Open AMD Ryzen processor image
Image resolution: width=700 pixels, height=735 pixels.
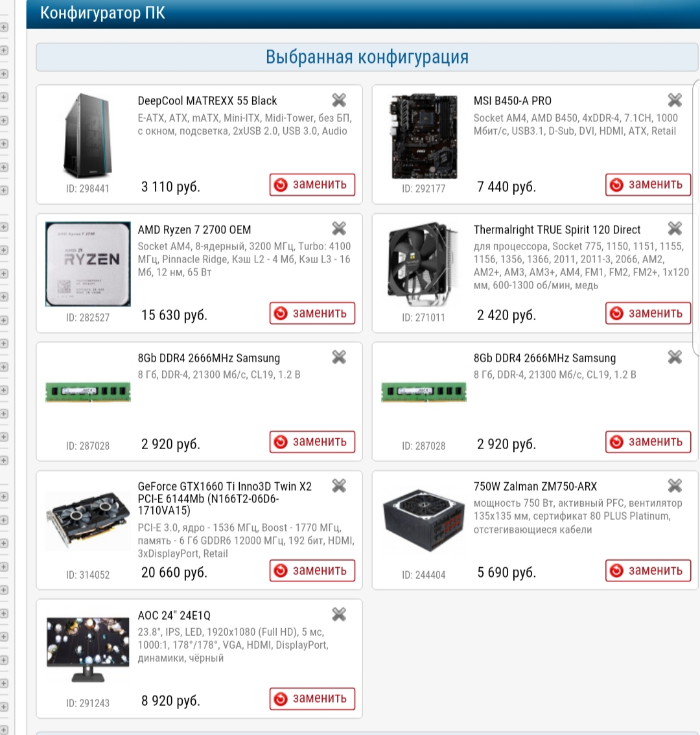[x=87, y=264]
